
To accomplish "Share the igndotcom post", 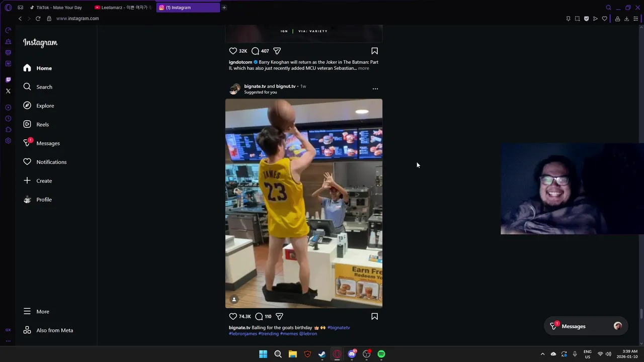I will coord(277,51).
